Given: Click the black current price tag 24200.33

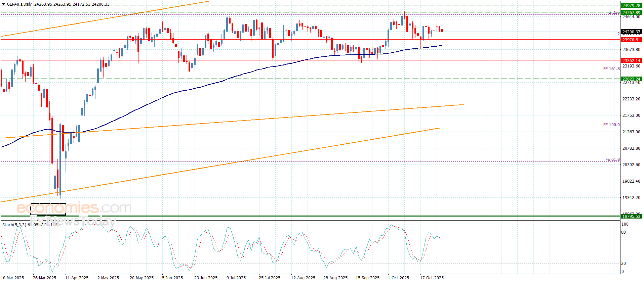Looking at the screenshot, I should 631,32.
